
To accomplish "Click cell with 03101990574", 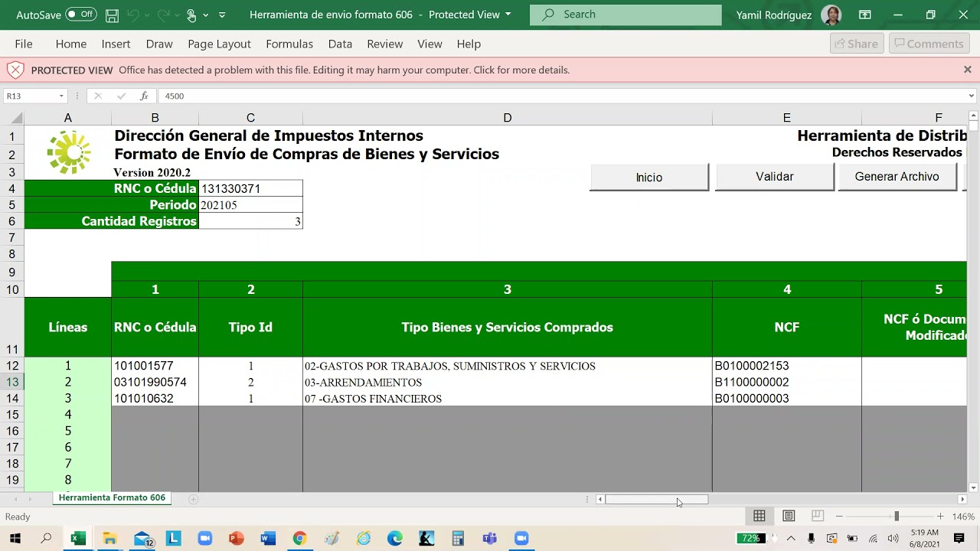I will (x=155, y=382).
